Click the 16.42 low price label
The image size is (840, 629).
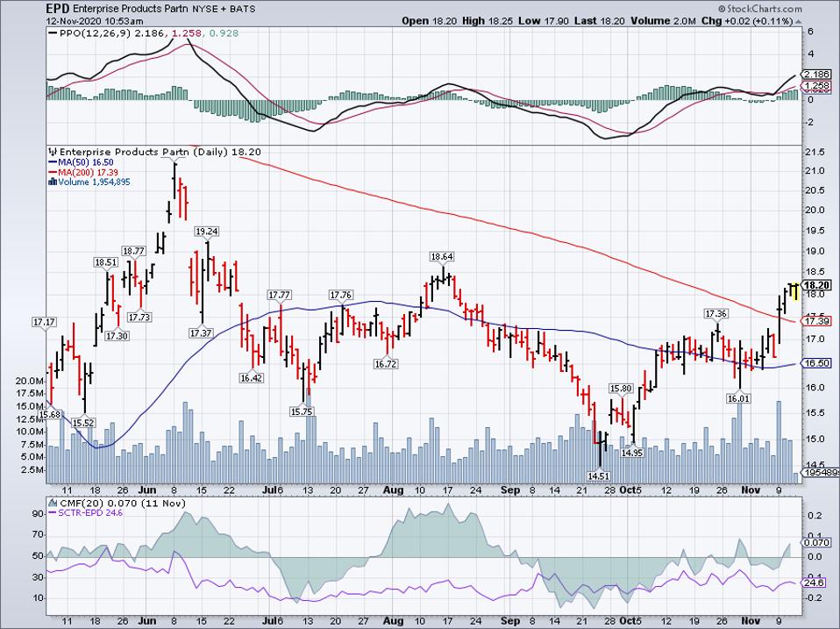pyautogui.click(x=252, y=378)
